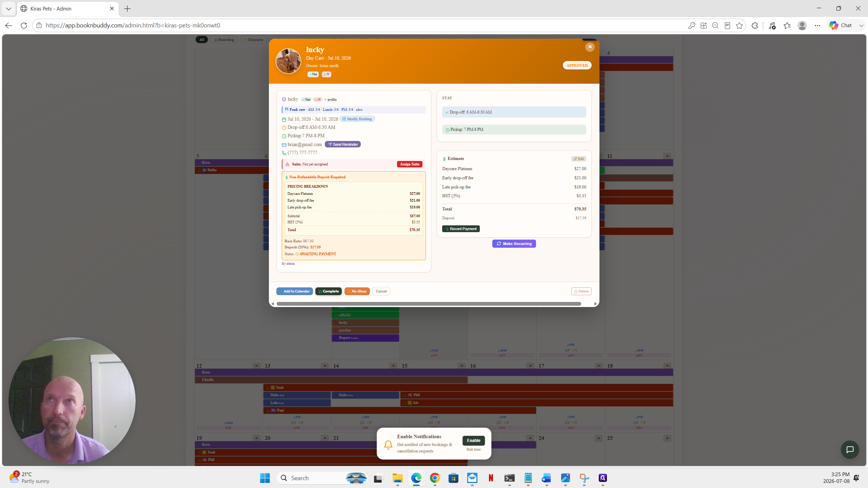Image resolution: width=868 pixels, height=488 pixels.
Task: Mark booking as Complete
Action: click(x=328, y=291)
